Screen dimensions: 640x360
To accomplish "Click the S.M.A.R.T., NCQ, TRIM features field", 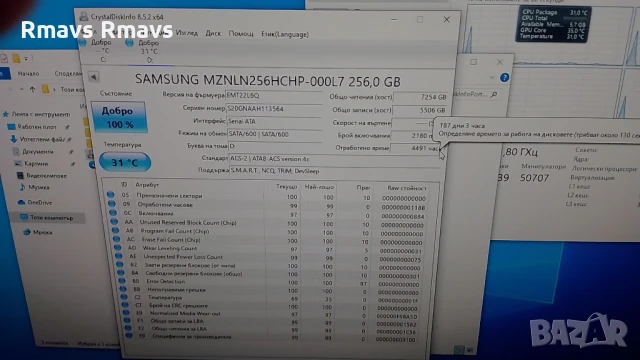I will tap(334, 171).
